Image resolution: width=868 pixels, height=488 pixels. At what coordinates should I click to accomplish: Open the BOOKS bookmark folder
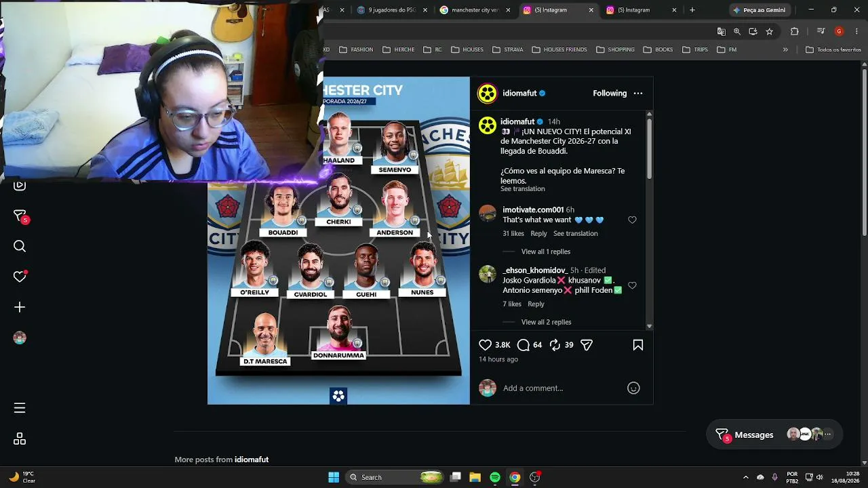[x=658, y=49]
